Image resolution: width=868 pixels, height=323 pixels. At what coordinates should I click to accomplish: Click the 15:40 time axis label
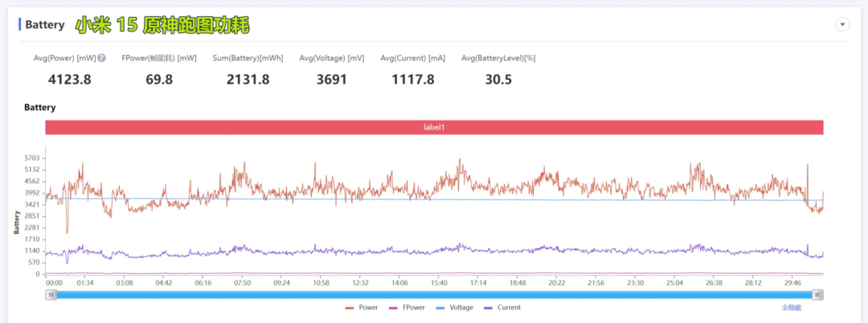pyautogui.click(x=439, y=283)
